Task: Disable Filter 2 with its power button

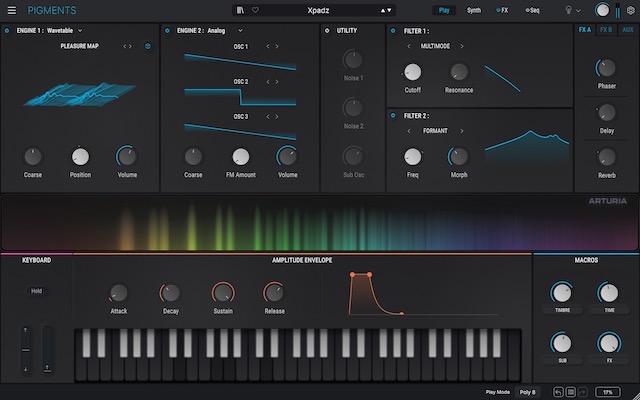Action: (393, 116)
